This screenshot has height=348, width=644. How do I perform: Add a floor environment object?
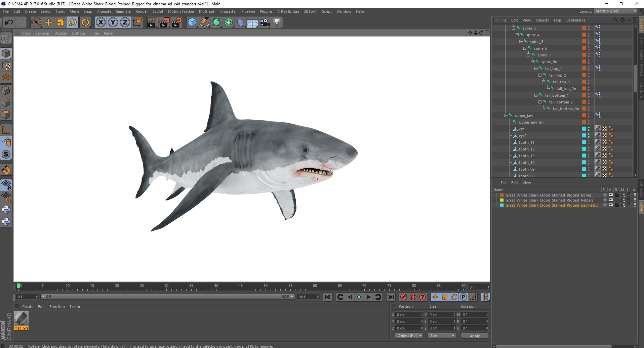(x=253, y=23)
